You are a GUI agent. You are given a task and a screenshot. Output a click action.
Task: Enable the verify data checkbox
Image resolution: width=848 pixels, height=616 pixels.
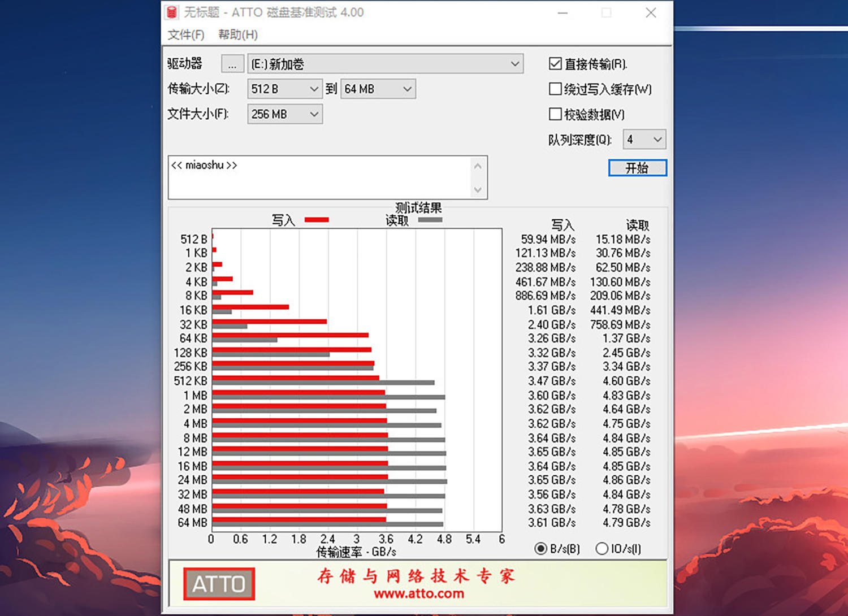[555, 114]
